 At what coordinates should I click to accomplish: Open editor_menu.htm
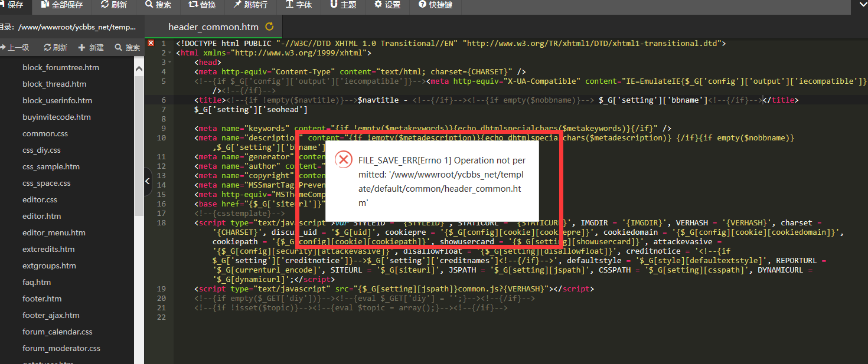[54, 232]
